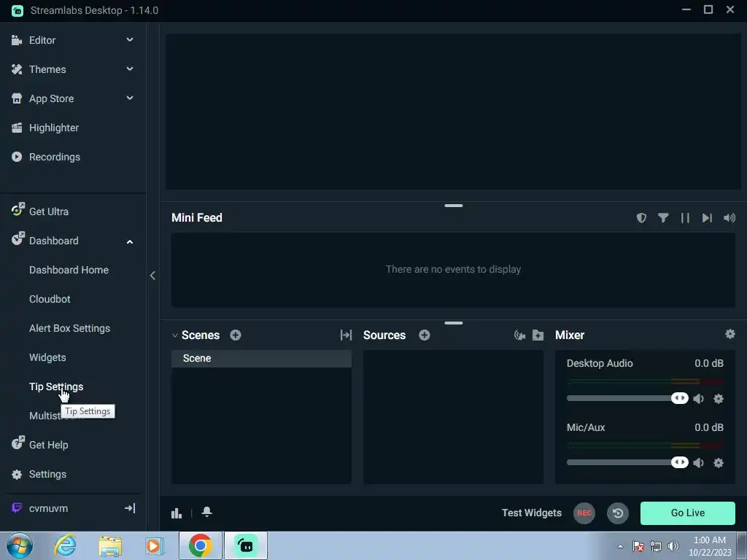Image resolution: width=747 pixels, height=560 pixels.
Task: Open the Recordings page
Action: point(54,157)
